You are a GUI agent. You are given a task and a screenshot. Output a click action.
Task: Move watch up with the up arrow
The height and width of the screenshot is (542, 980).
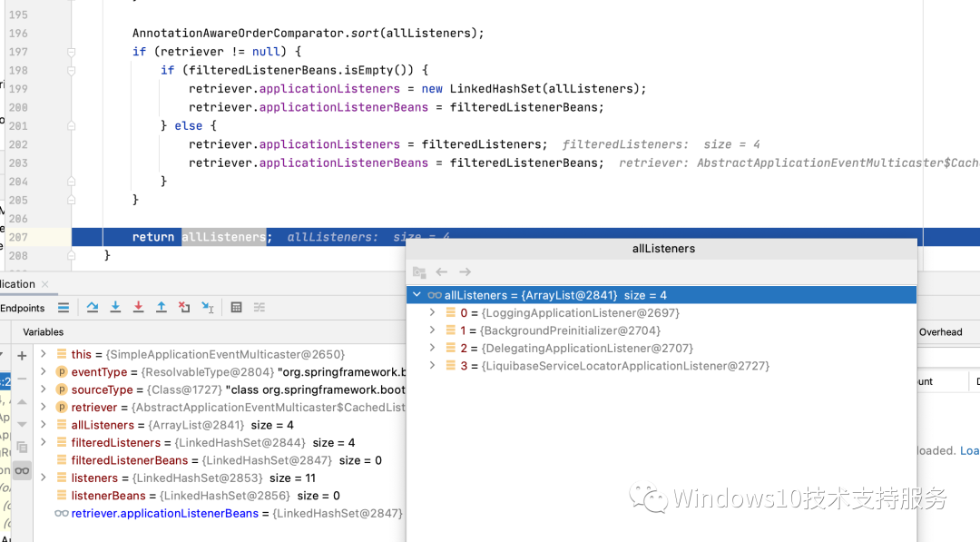click(x=22, y=401)
